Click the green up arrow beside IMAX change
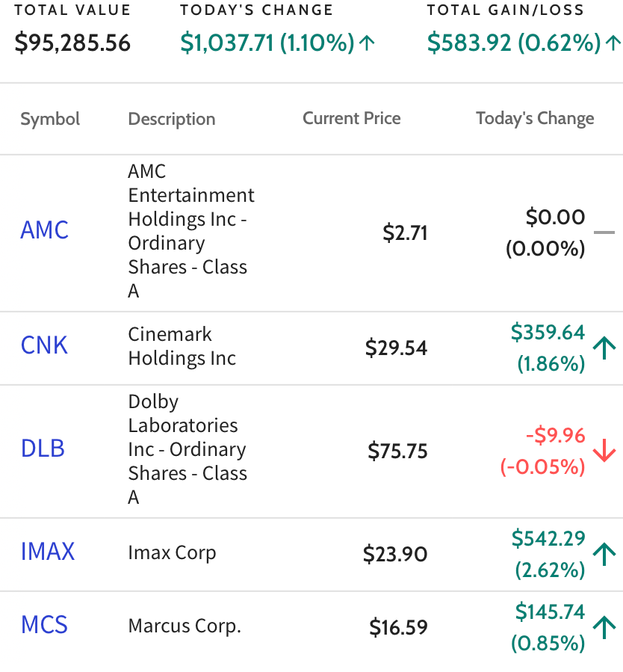This screenshot has width=623, height=672. pyautogui.click(x=604, y=554)
